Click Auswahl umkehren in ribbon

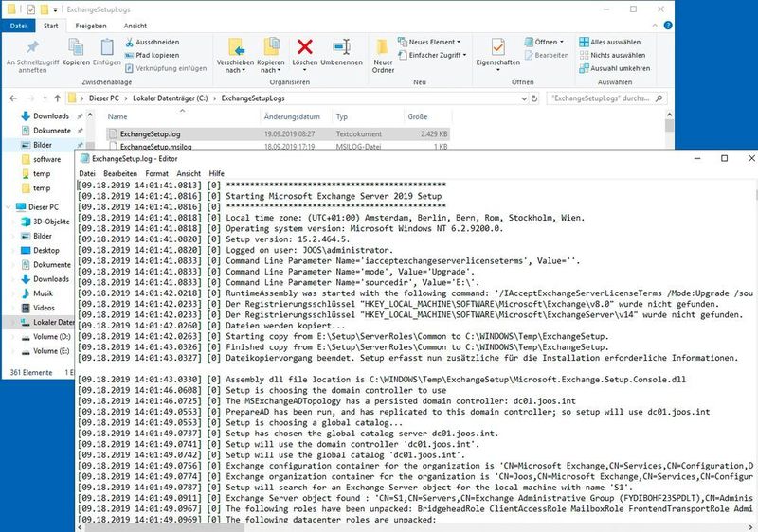click(614, 68)
